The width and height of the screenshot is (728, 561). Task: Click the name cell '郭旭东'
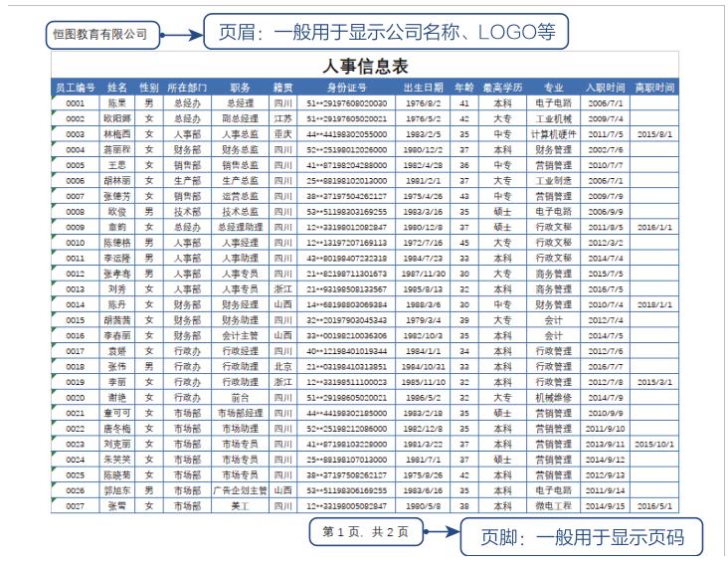click(117, 491)
